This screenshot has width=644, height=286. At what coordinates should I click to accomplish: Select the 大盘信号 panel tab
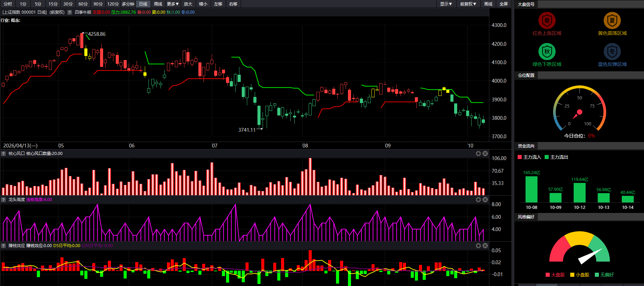tap(526, 4)
